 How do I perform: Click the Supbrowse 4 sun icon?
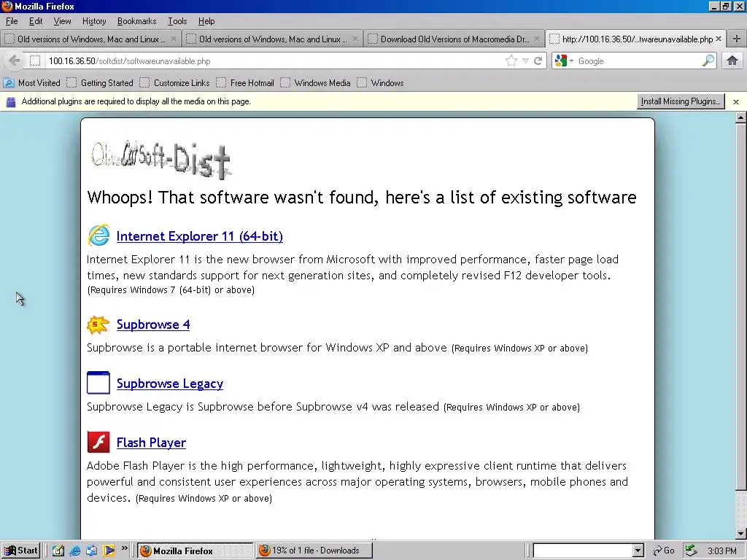pos(98,324)
